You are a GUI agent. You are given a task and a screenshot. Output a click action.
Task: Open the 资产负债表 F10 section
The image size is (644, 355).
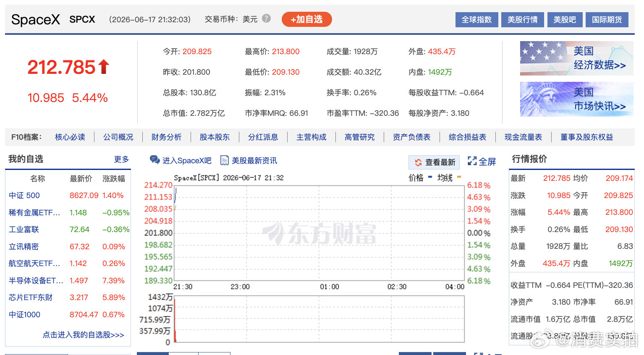411,137
